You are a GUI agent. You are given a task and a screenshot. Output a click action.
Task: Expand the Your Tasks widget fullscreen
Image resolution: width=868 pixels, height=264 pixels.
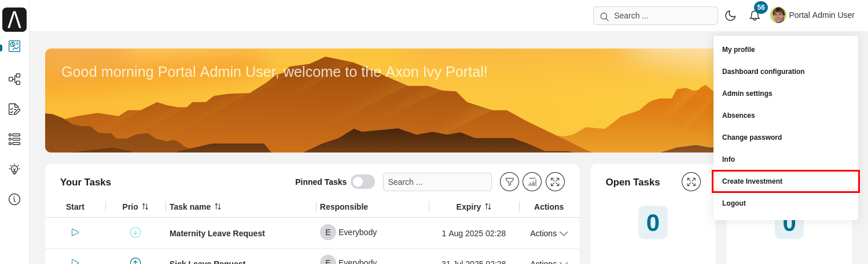[555, 182]
